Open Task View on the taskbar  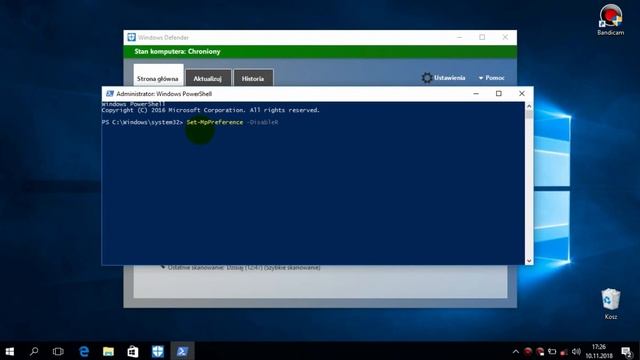click(x=58, y=351)
